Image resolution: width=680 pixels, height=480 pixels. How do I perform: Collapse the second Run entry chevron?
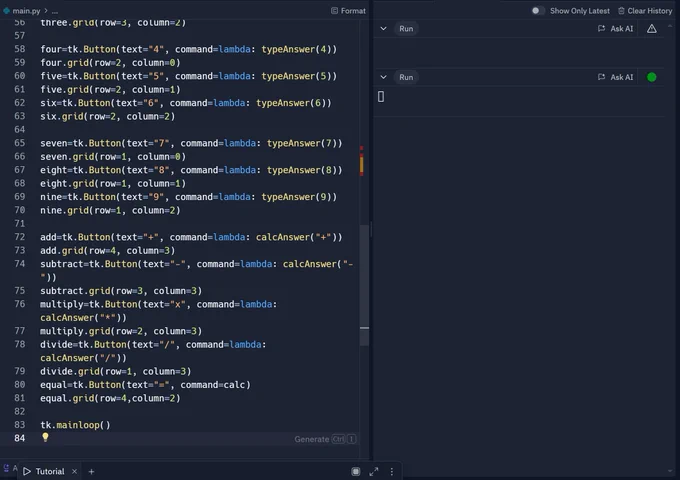[383, 77]
